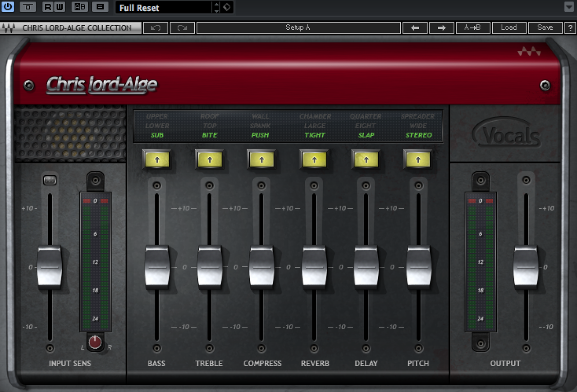The width and height of the screenshot is (577, 392).
Task: Go to previous preset with the left arrow
Action: coord(415,28)
